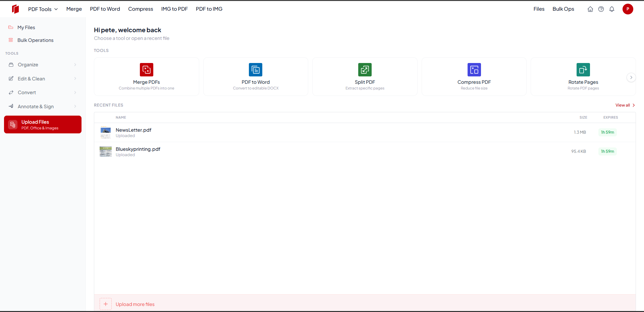Viewport: 644px width, 312px height.
Task: Click the Annotate & Sign icon
Action: (11, 106)
